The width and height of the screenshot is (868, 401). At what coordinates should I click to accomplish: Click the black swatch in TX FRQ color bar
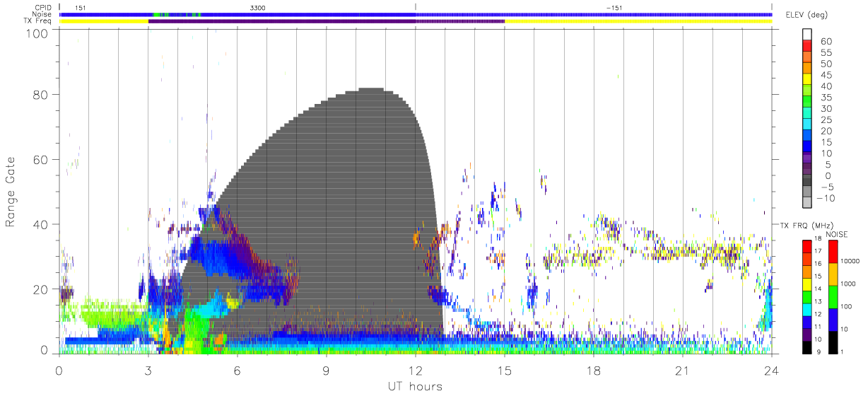pyautogui.click(x=807, y=346)
